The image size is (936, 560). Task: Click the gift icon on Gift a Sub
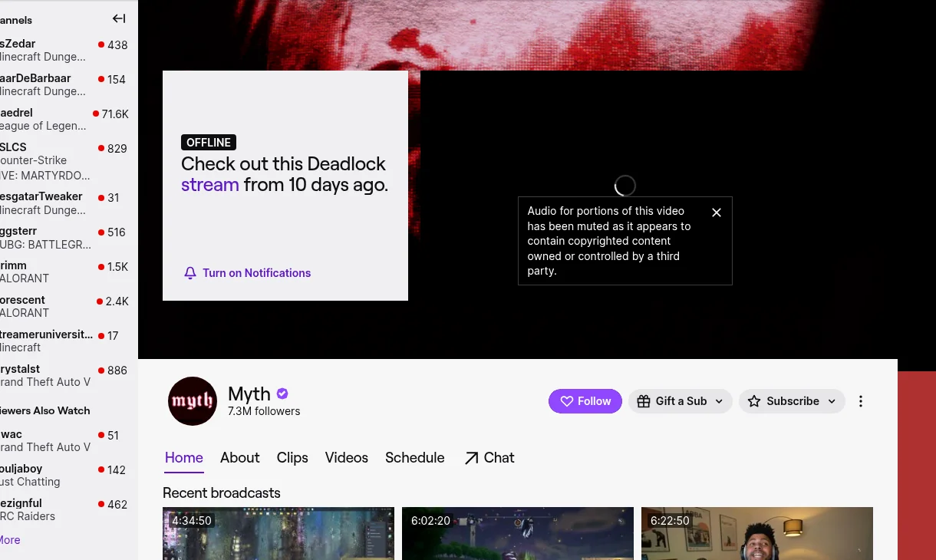tap(643, 401)
